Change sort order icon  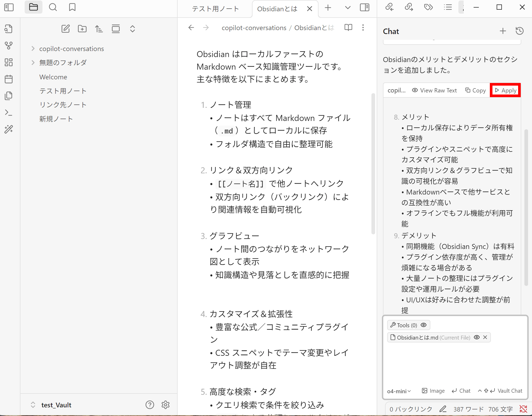click(99, 29)
